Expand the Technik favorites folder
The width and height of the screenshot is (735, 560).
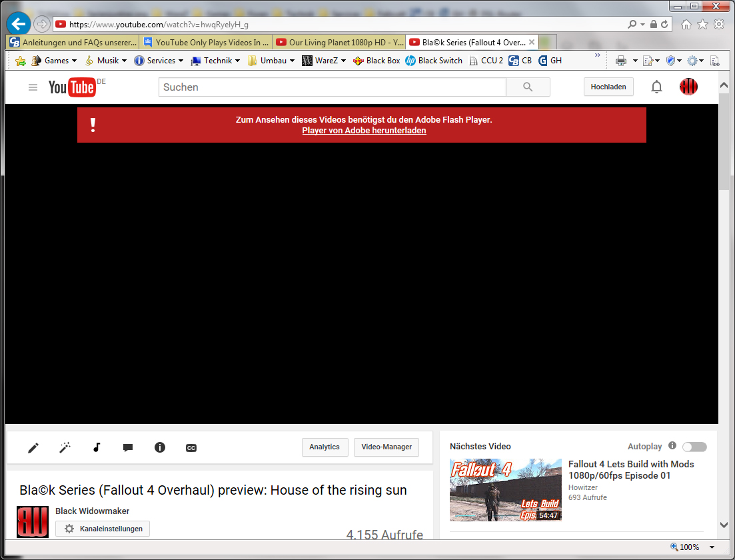pyautogui.click(x=215, y=61)
